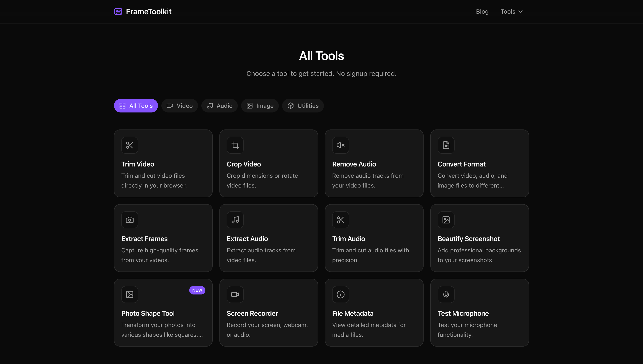Click the Crop Video crop icon
643x364 pixels.
tap(235, 145)
